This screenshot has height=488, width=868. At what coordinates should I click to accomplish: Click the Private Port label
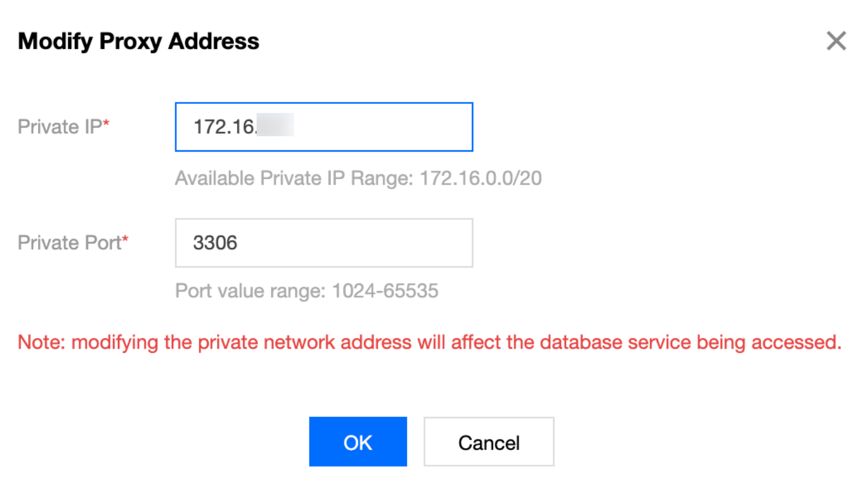click(69, 243)
